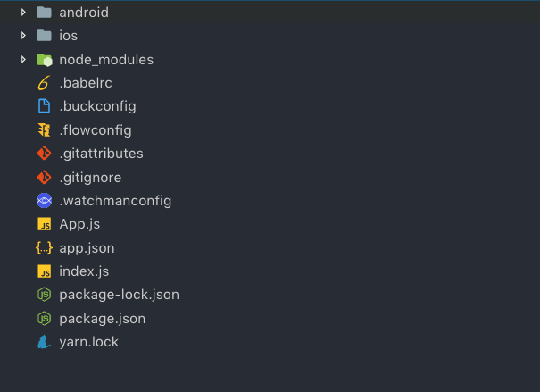Expand the node_modules folder arrow
Viewport: 540px width, 392px height.
click(x=23, y=60)
